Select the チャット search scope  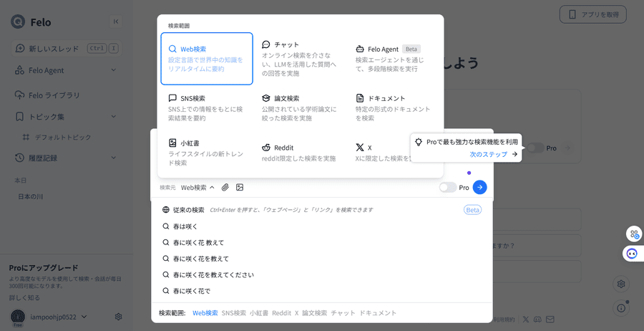coord(301,59)
